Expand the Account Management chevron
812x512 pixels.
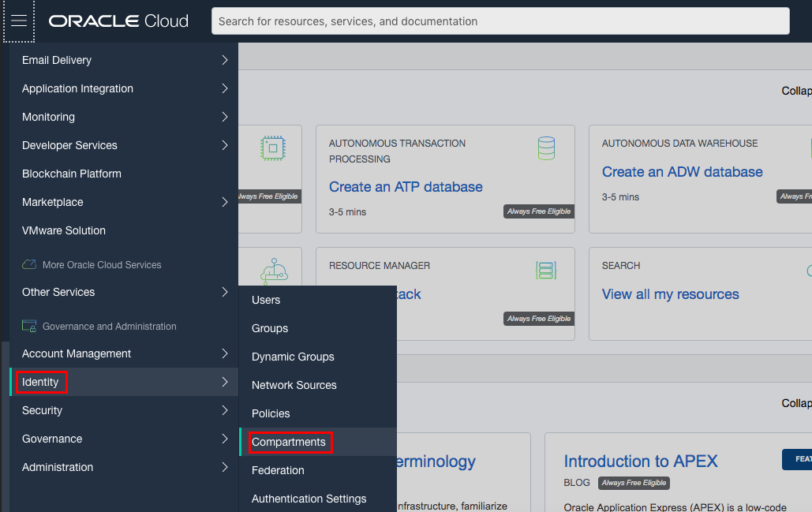(x=225, y=353)
